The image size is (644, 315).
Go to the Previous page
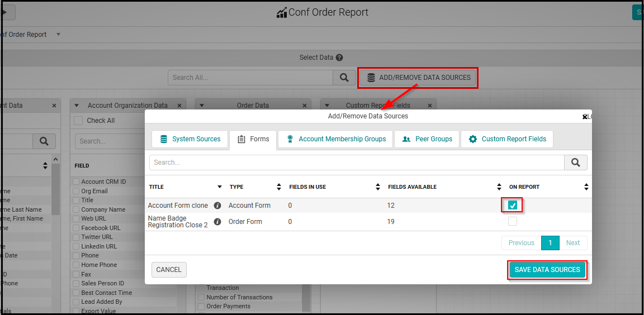coord(521,243)
